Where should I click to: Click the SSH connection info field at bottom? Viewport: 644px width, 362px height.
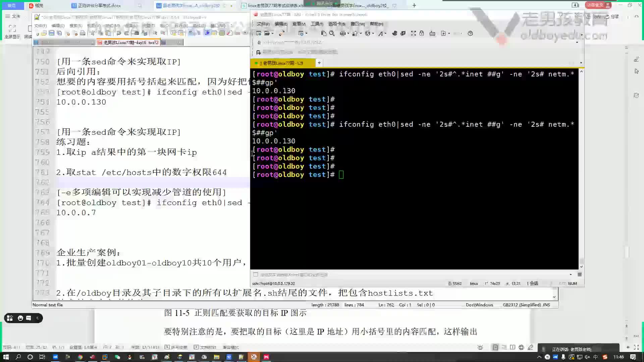coord(273,283)
